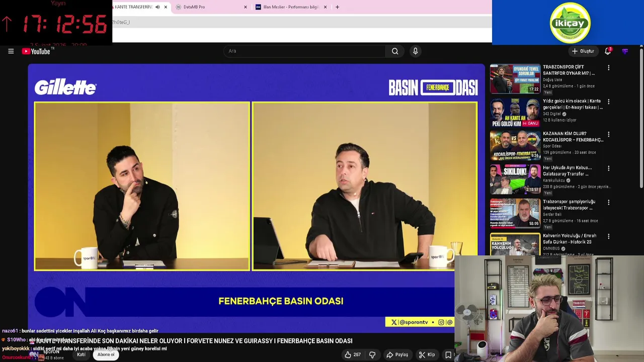
Task: Click the Klip clip button
Action: pyautogui.click(x=427, y=354)
